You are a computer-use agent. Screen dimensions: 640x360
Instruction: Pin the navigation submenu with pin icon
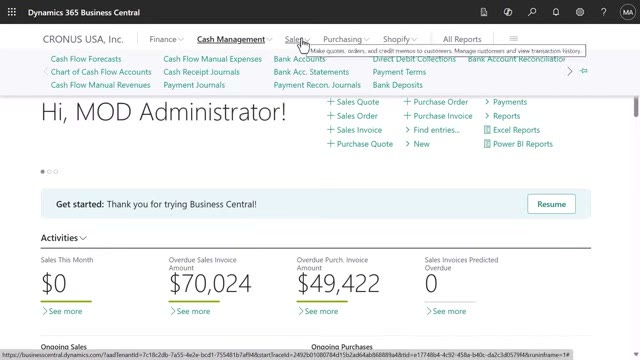tap(584, 71)
